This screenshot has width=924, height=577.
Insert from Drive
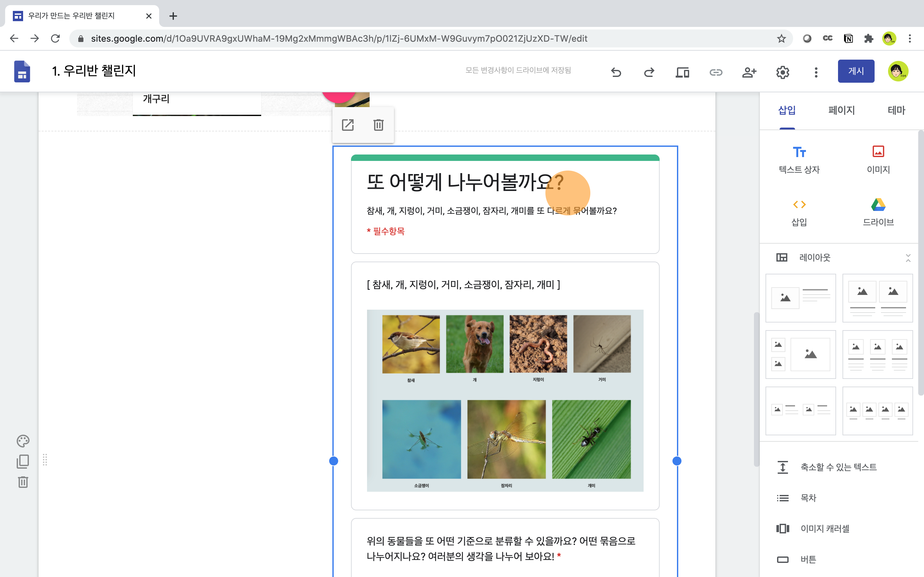coord(878,212)
